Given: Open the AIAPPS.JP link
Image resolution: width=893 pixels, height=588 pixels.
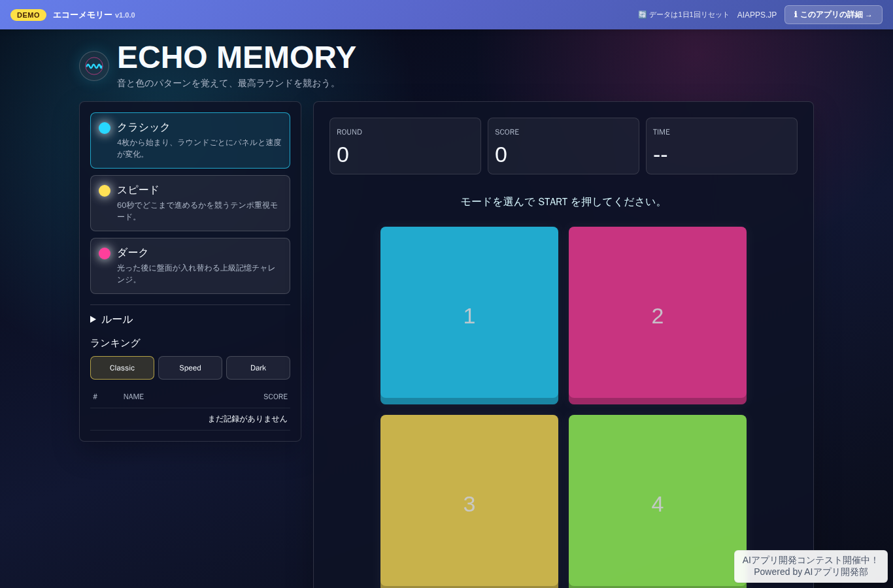Looking at the screenshot, I should [x=757, y=15].
